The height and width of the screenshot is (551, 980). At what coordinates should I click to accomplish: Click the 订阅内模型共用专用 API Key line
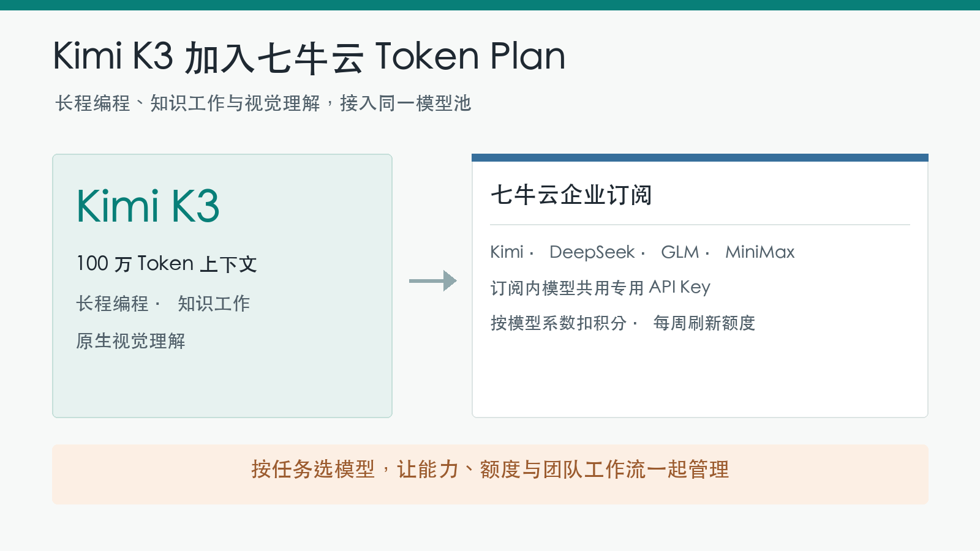pyautogui.click(x=600, y=287)
